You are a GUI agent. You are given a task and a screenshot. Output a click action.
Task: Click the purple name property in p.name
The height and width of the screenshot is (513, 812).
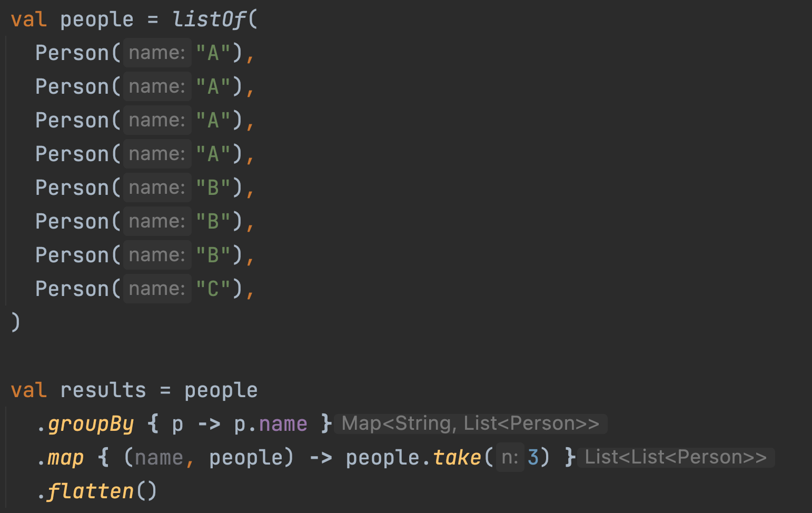[x=283, y=424]
